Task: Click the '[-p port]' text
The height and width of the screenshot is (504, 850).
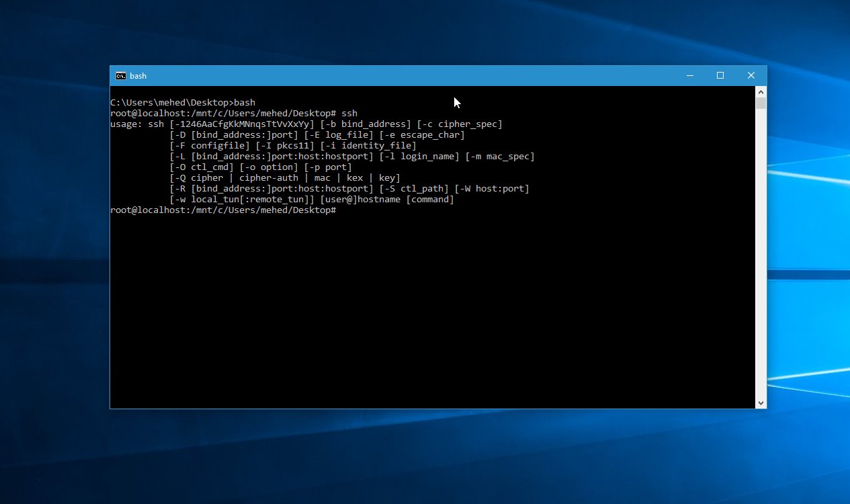Action: point(328,167)
